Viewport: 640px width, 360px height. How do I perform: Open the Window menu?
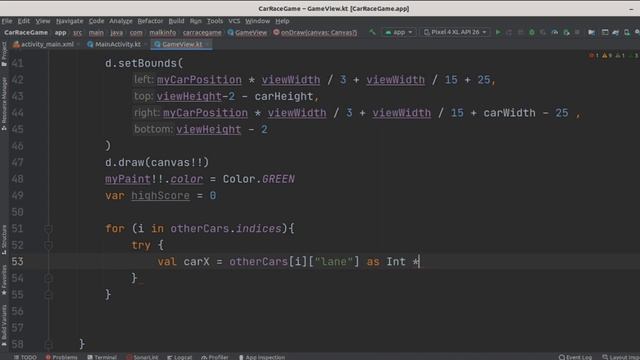click(258, 21)
